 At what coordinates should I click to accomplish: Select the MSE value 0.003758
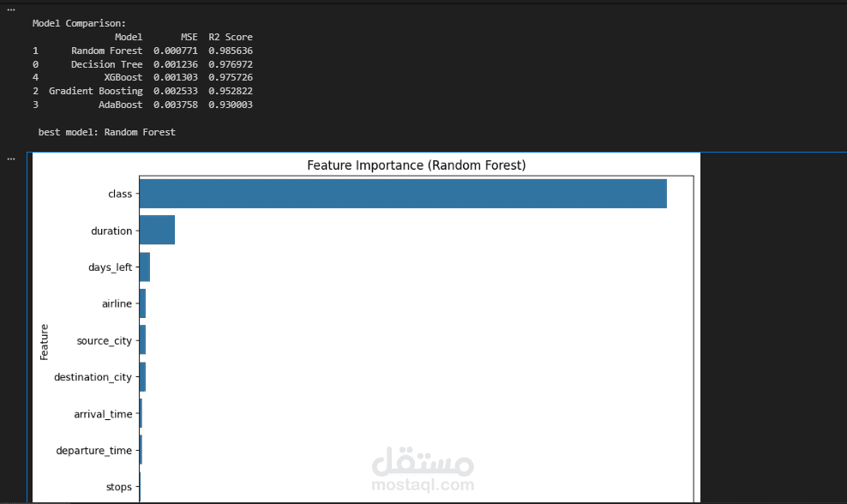(x=176, y=105)
